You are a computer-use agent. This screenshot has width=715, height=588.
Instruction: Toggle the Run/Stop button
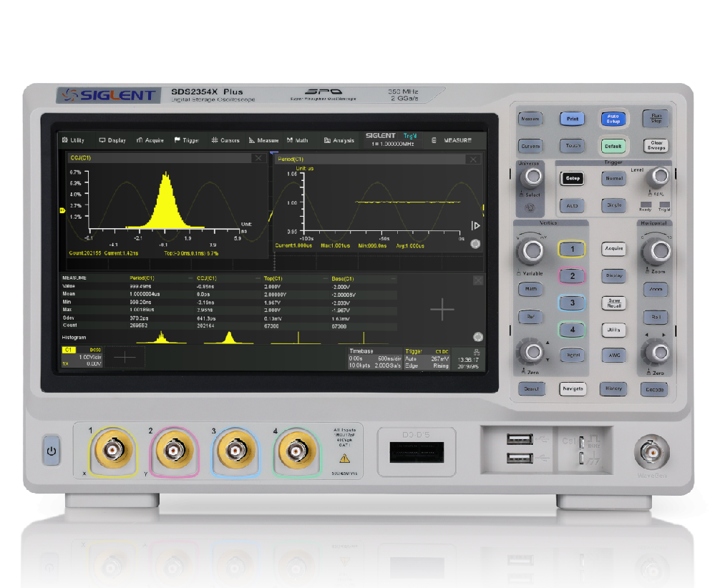click(x=656, y=118)
